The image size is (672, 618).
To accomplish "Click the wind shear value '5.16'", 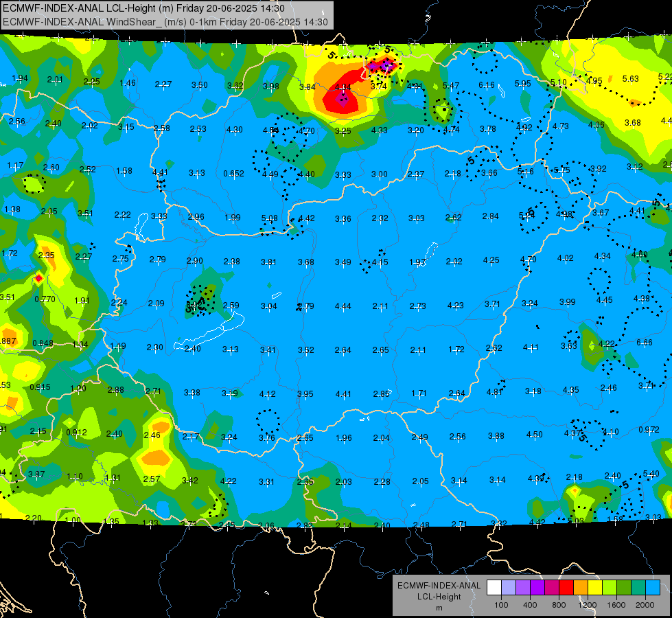I will (x=525, y=172).
